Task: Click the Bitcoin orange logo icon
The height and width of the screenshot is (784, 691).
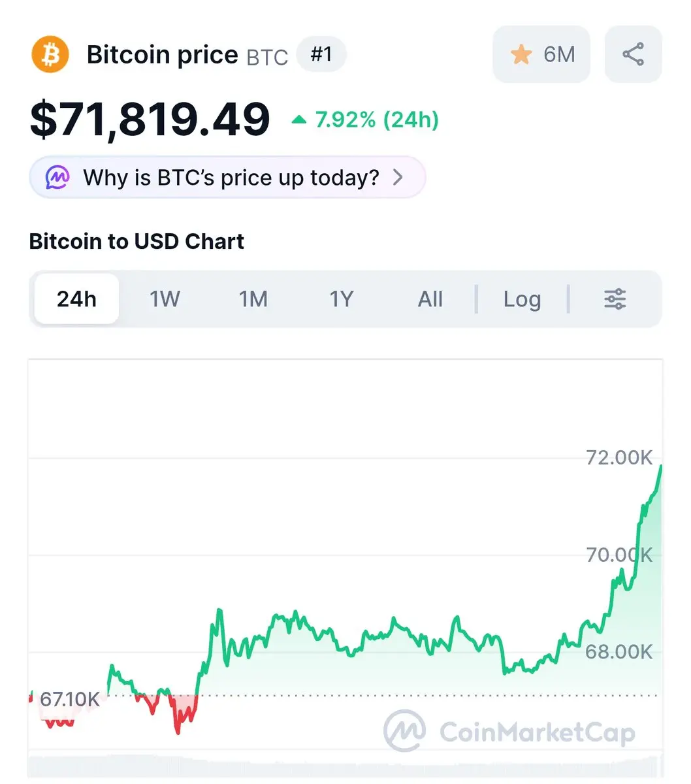Action: 50,55
